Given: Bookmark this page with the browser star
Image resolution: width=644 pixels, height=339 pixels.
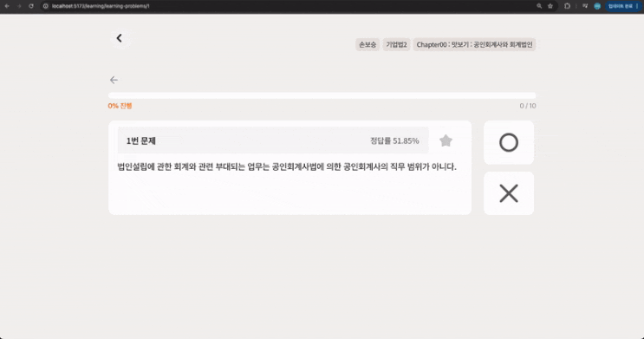Looking at the screenshot, I should [550, 6].
